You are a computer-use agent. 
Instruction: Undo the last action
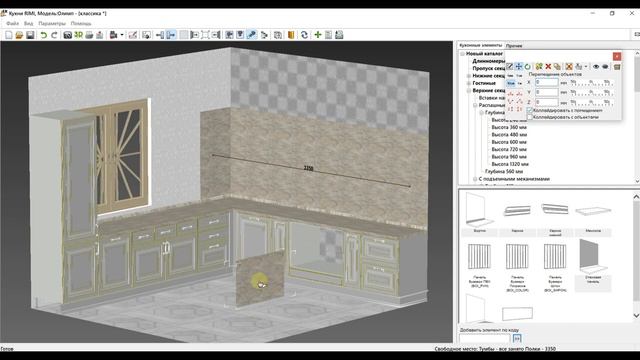44,35
